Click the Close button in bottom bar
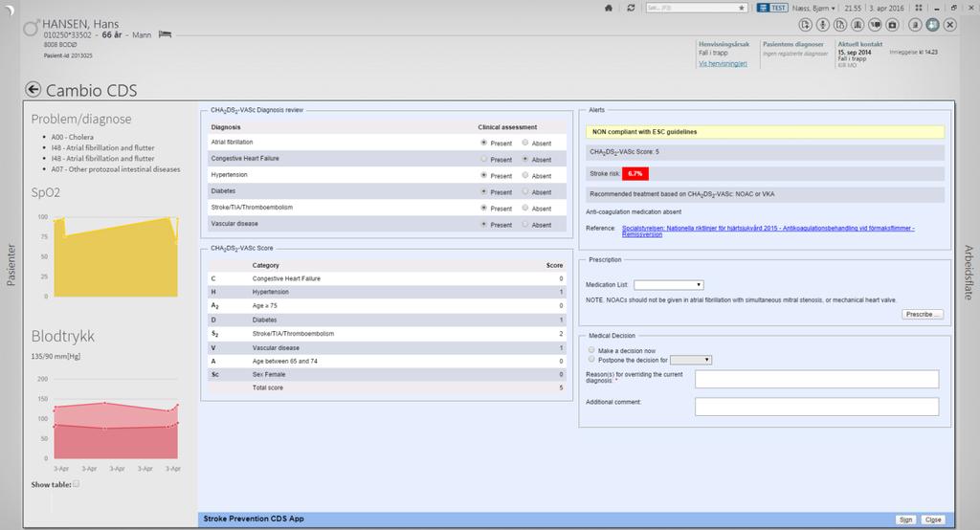This screenshot has height=530, width=980. 932,519
